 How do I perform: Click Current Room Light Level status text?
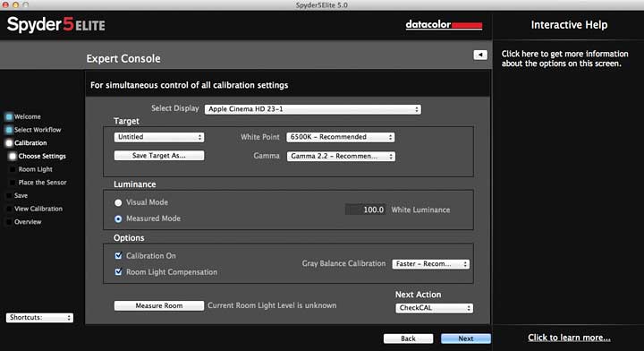click(272, 305)
